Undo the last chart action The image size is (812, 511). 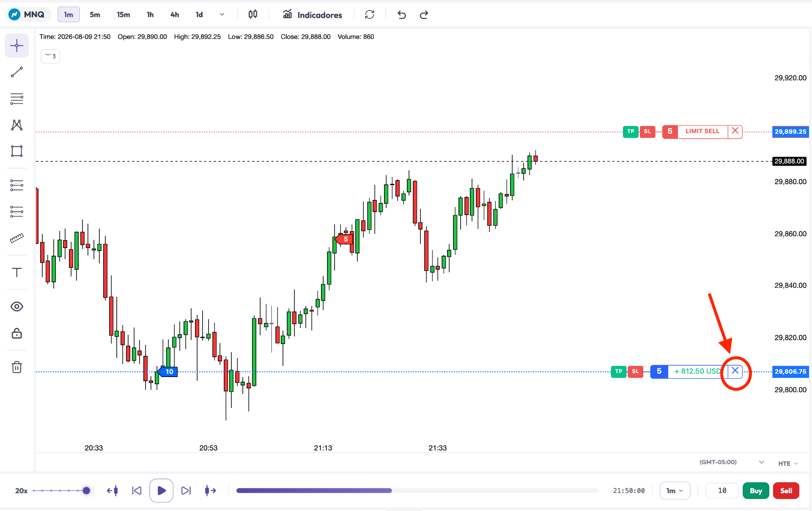(x=401, y=15)
